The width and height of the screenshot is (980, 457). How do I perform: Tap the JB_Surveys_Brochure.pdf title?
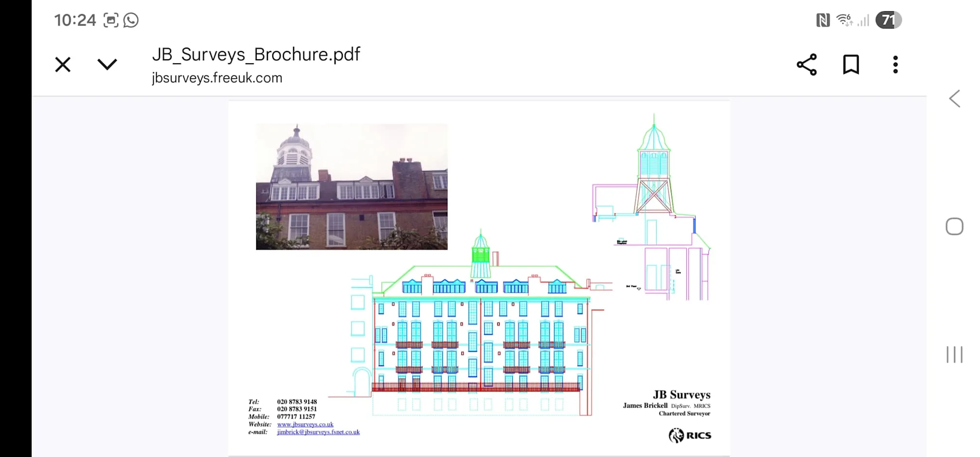pyautogui.click(x=256, y=54)
